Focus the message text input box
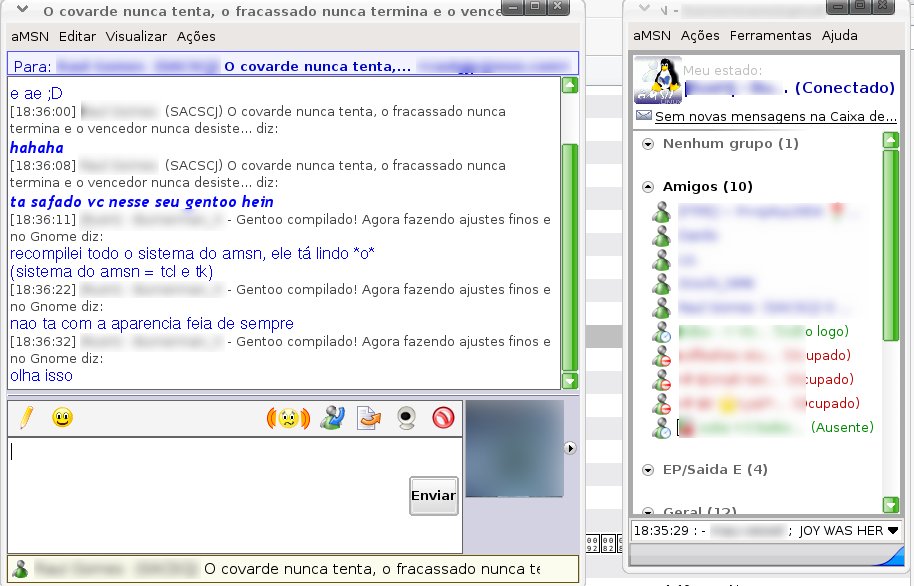914x586 pixels. 235,494
